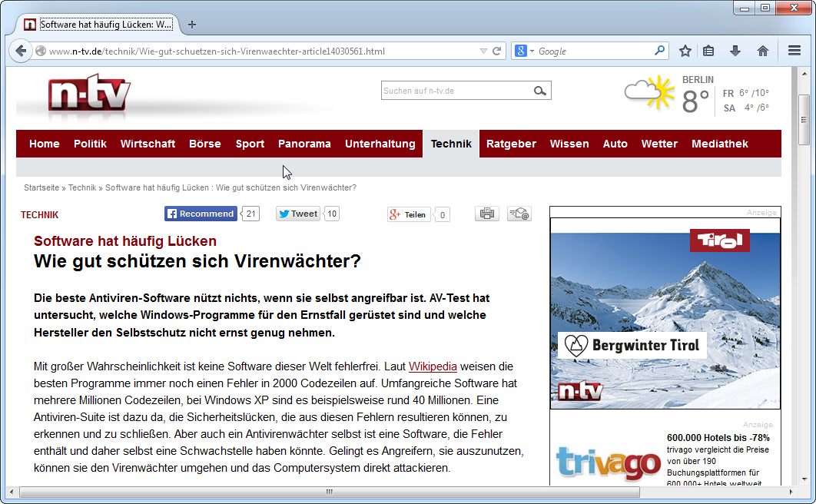Image resolution: width=816 pixels, height=504 pixels.
Task: Open the bookmarks list icon
Action: tap(708, 51)
